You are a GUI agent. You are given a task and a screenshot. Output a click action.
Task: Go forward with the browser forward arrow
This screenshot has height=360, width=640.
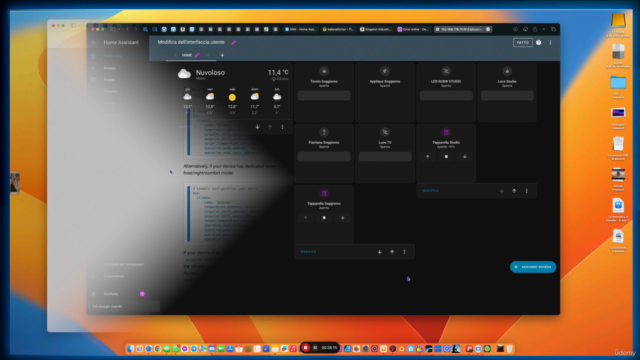136,29
